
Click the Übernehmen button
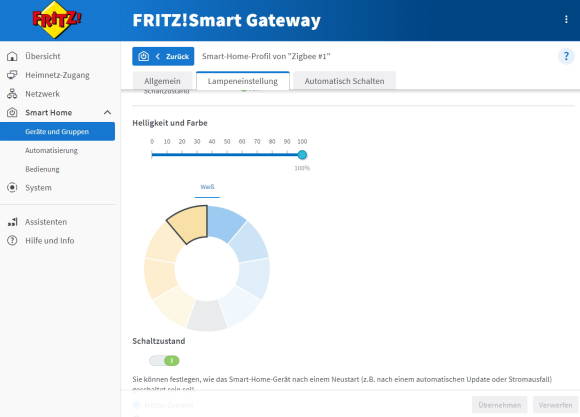499,405
